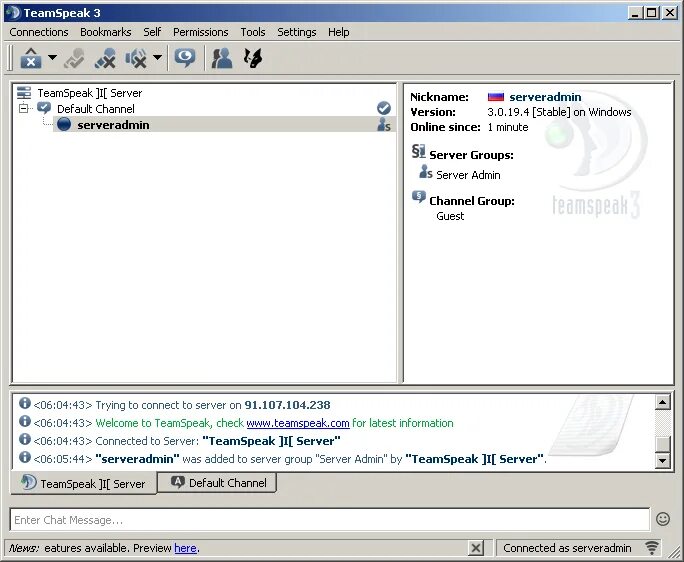Toggle channel subscription eye-bubble toolbar icon

(x=185, y=58)
